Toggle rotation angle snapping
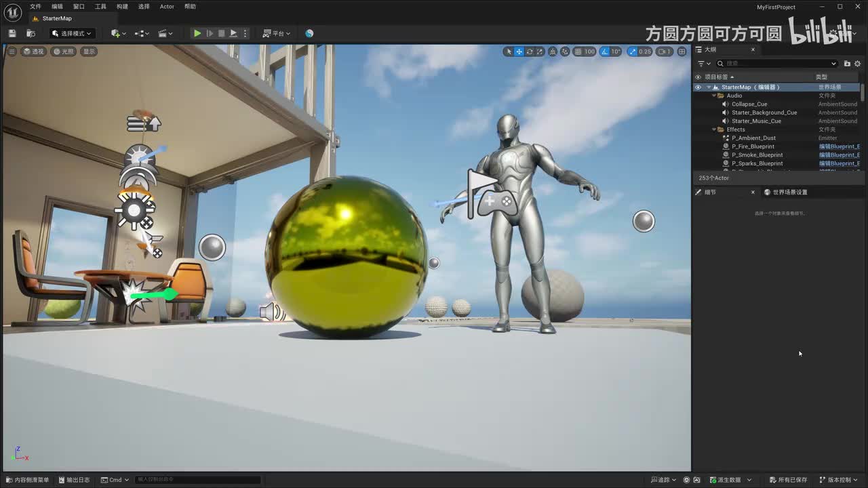 tap(604, 52)
